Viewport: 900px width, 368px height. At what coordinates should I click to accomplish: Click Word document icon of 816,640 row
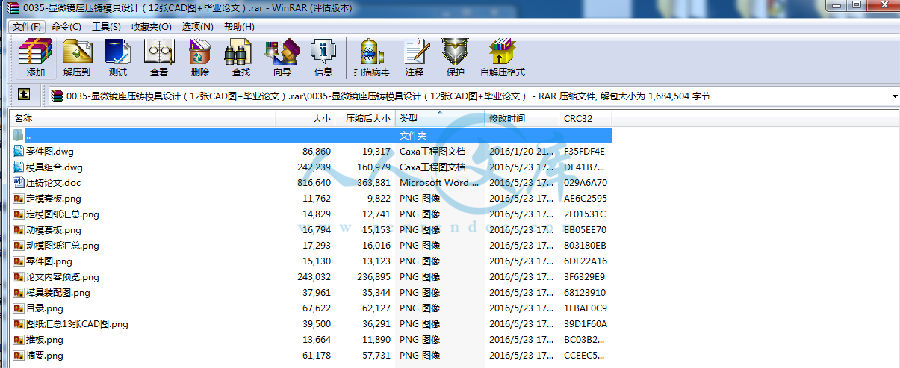18,183
